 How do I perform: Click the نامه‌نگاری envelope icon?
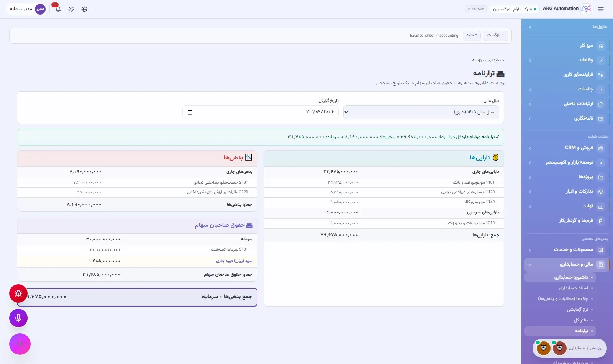(601, 119)
